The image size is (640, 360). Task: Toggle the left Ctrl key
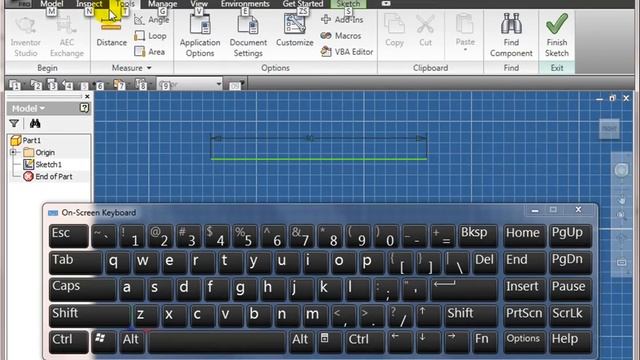[69, 342]
